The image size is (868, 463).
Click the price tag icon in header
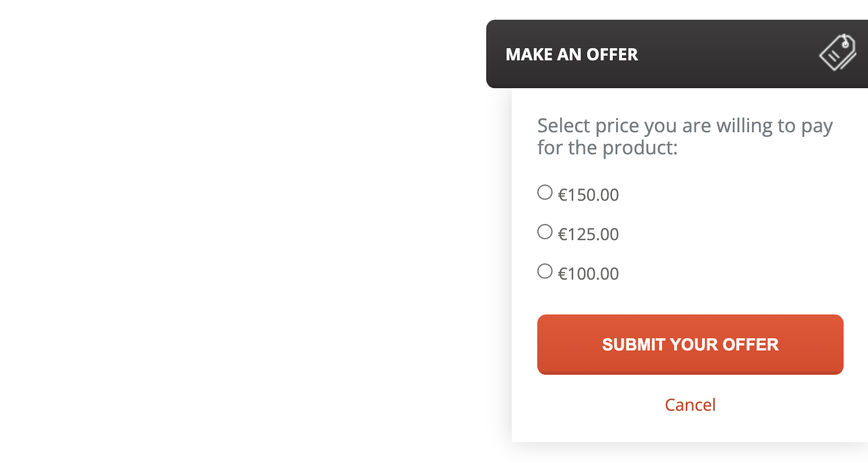pyautogui.click(x=838, y=53)
